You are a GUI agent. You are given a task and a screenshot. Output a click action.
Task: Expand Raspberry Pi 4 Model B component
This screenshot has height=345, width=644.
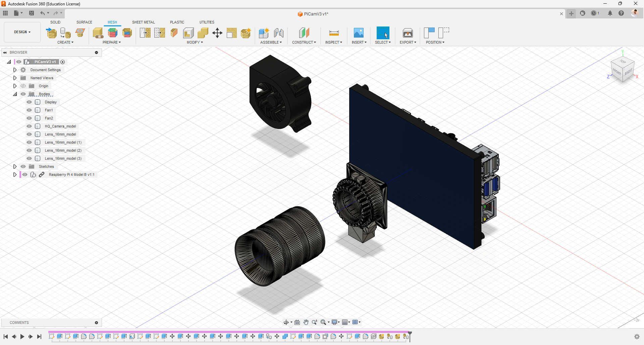click(x=15, y=175)
